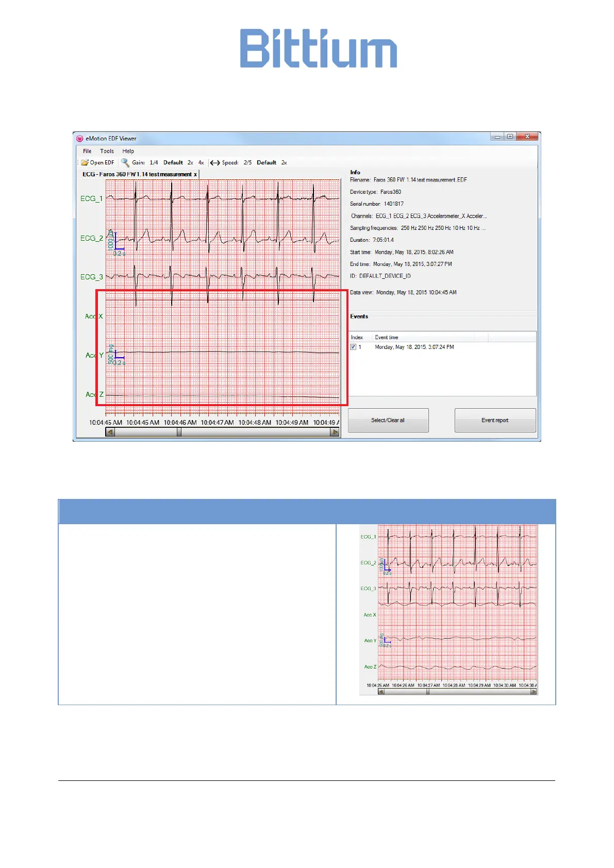This screenshot has height=868, width=614.
Task: Set speed to 2/5
Action: click(247, 162)
